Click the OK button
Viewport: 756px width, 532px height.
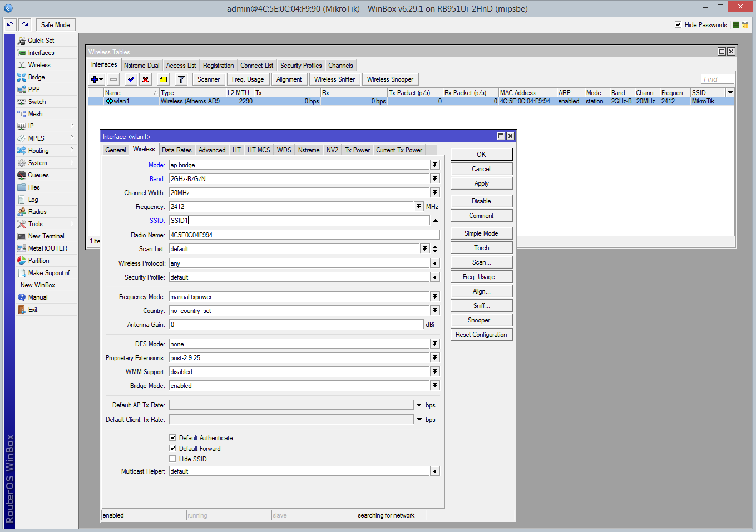pos(481,155)
